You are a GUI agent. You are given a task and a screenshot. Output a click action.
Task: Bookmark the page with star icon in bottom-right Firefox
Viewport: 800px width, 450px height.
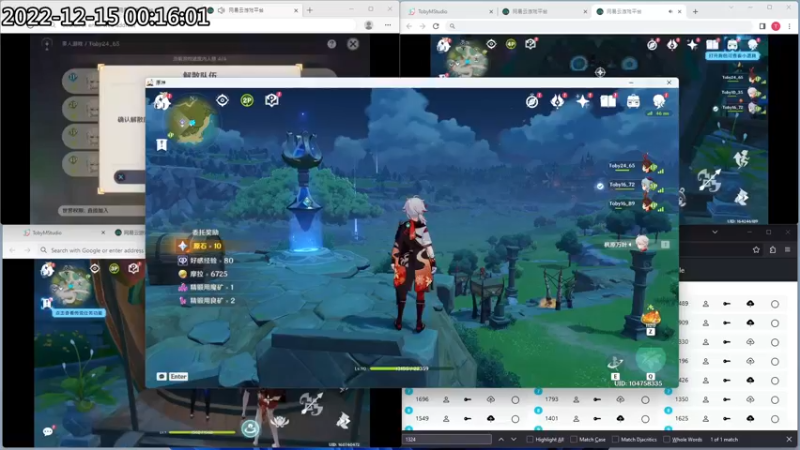756,249
